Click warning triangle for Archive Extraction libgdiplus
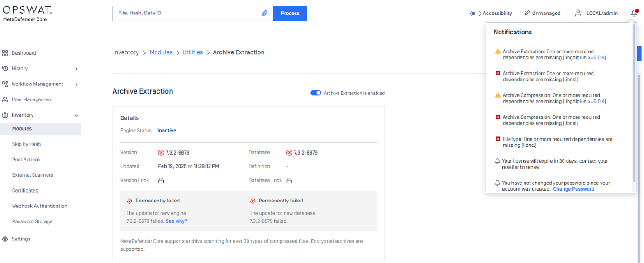This screenshot has width=644, height=263. 498,52
